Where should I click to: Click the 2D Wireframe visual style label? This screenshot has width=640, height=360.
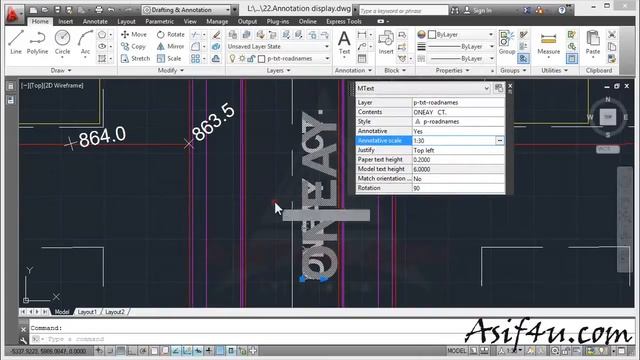pyautogui.click(x=62, y=85)
